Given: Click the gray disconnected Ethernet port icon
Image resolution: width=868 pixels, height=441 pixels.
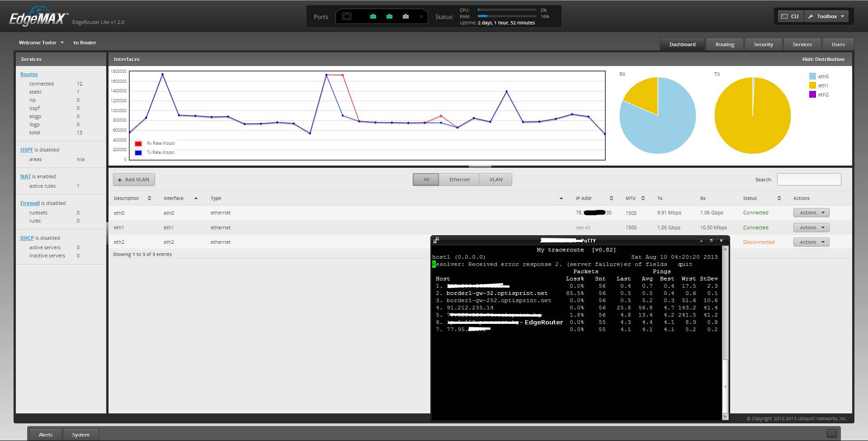Looking at the screenshot, I should coord(406,17).
